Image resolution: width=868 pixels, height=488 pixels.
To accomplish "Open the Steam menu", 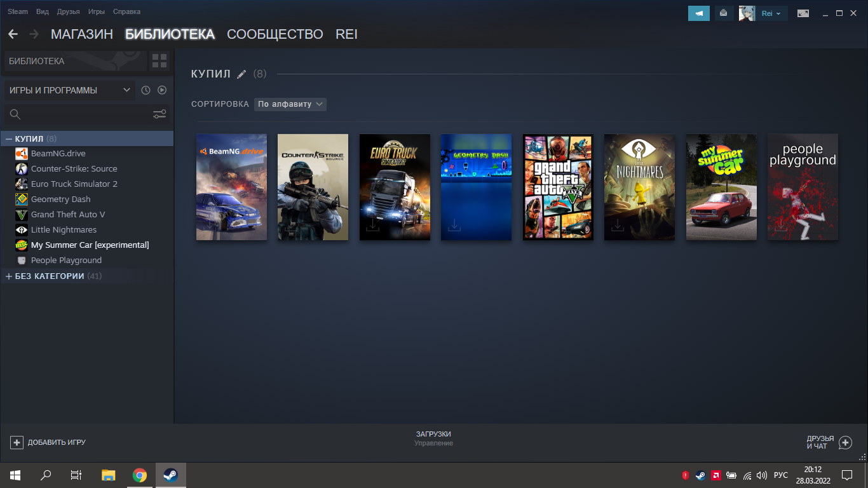I will 18,11.
